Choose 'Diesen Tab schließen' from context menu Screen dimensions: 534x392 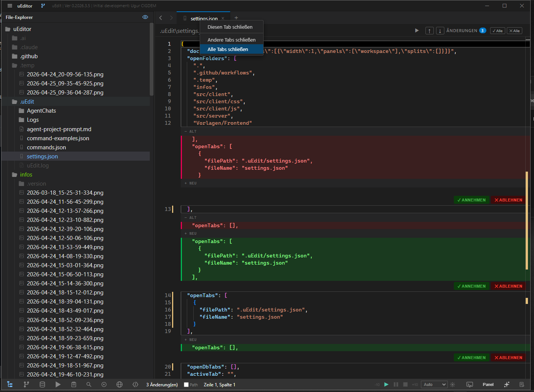click(x=231, y=27)
